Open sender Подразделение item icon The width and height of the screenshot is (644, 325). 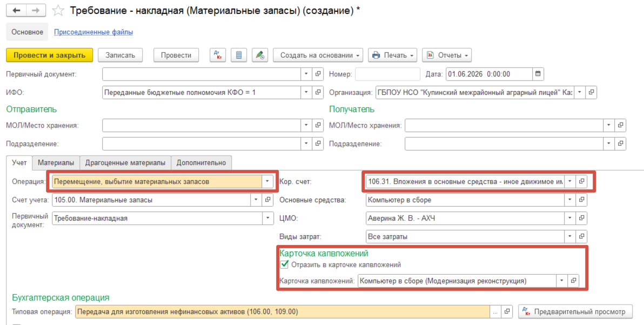click(318, 144)
